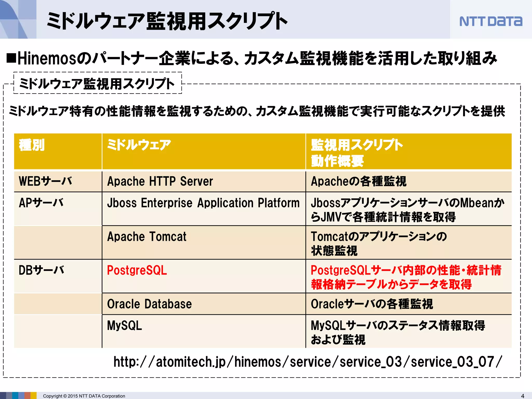The image size is (532, 399).
Task: Open the atomitech.jp hinemos service URL
Action: 308,362
